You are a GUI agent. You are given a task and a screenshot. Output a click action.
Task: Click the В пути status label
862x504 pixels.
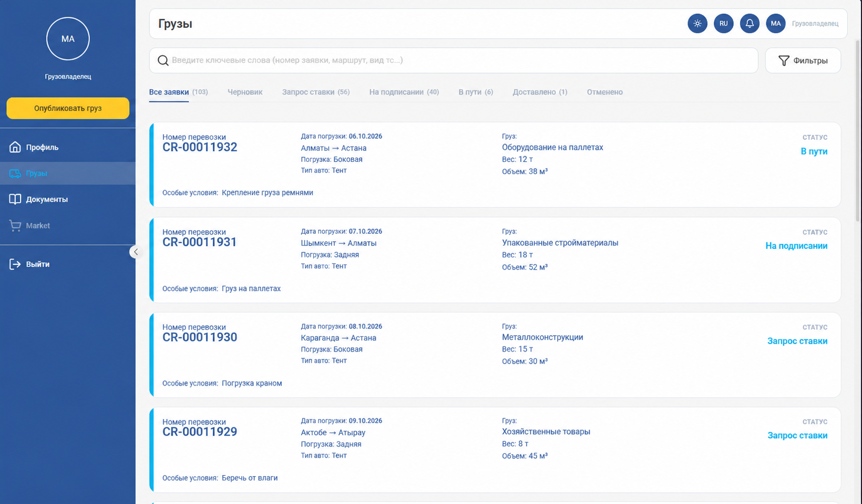(x=814, y=151)
